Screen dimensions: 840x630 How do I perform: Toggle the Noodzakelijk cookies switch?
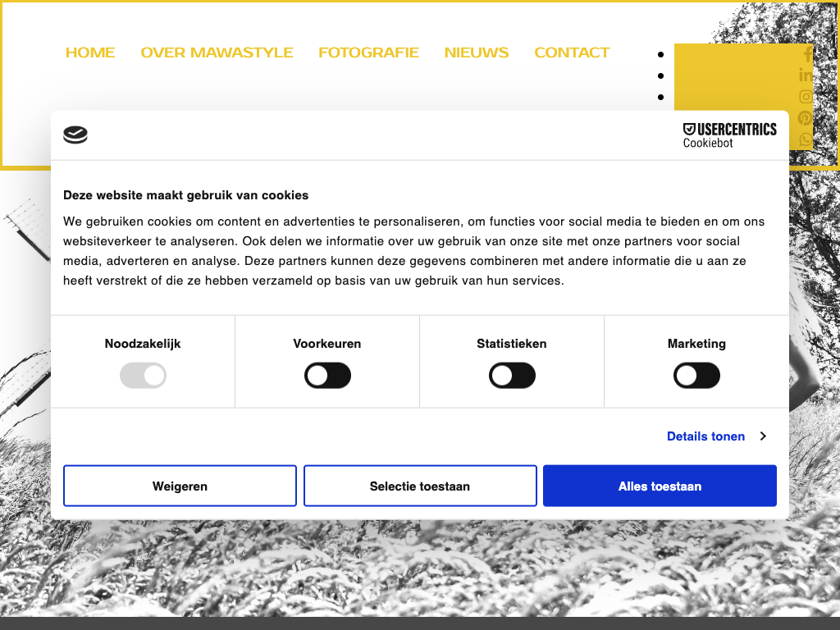pos(143,376)
